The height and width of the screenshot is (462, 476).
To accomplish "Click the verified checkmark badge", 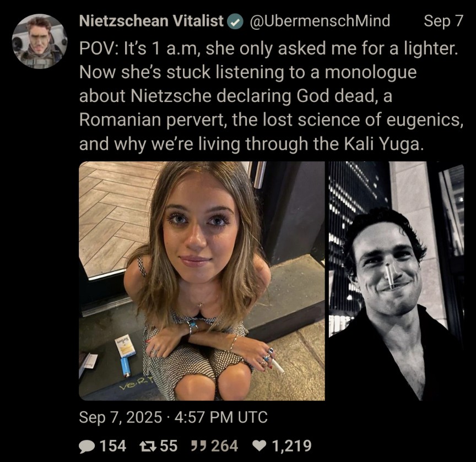I will pos(234,21).
